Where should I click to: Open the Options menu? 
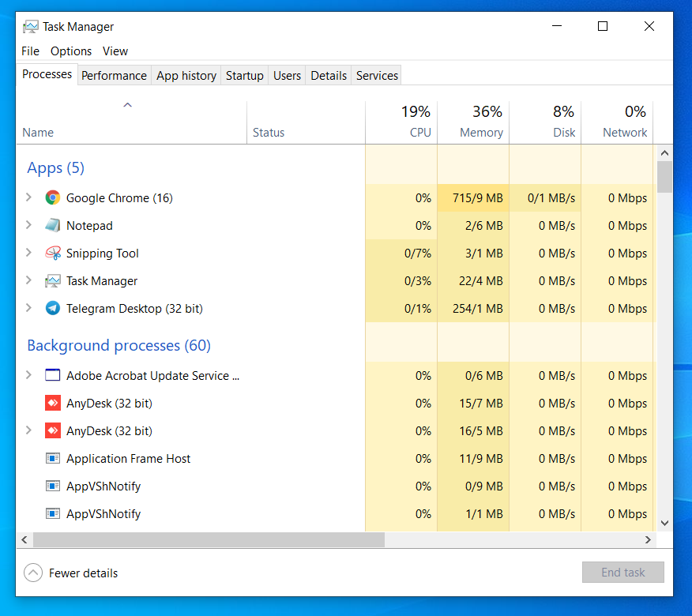71,51
